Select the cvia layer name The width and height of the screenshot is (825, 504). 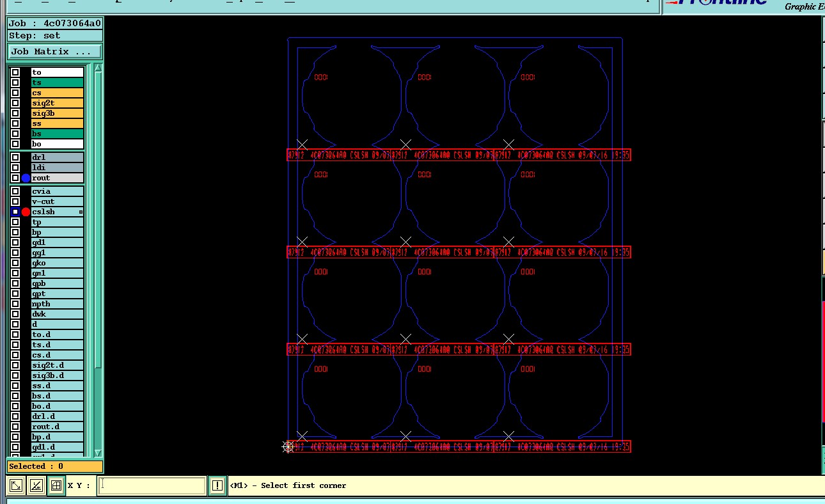tap(58, 191)
